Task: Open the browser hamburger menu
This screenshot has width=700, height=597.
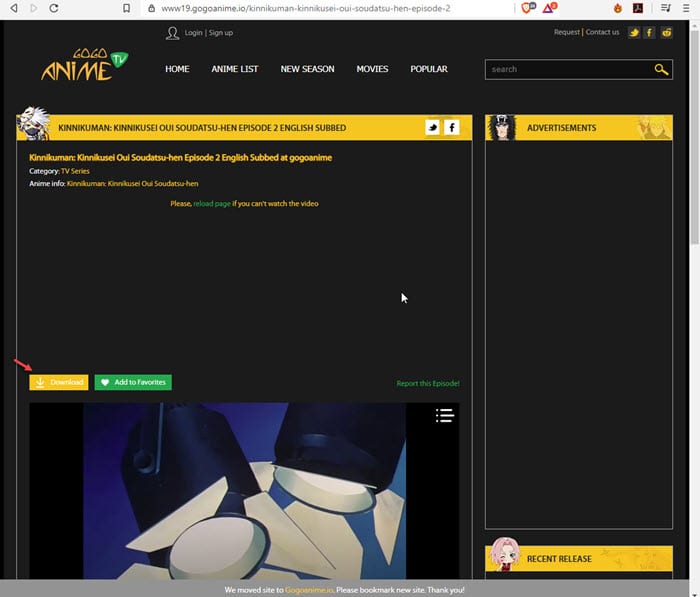Action: (x=686, y=8)
